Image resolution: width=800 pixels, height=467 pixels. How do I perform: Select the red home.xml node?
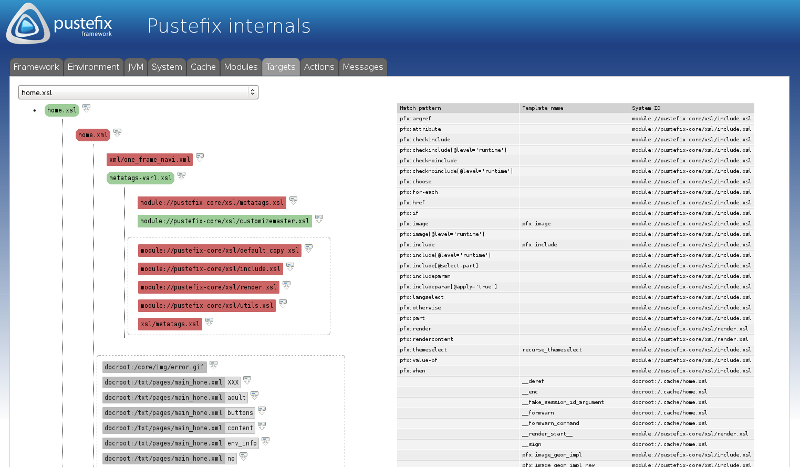93,135
